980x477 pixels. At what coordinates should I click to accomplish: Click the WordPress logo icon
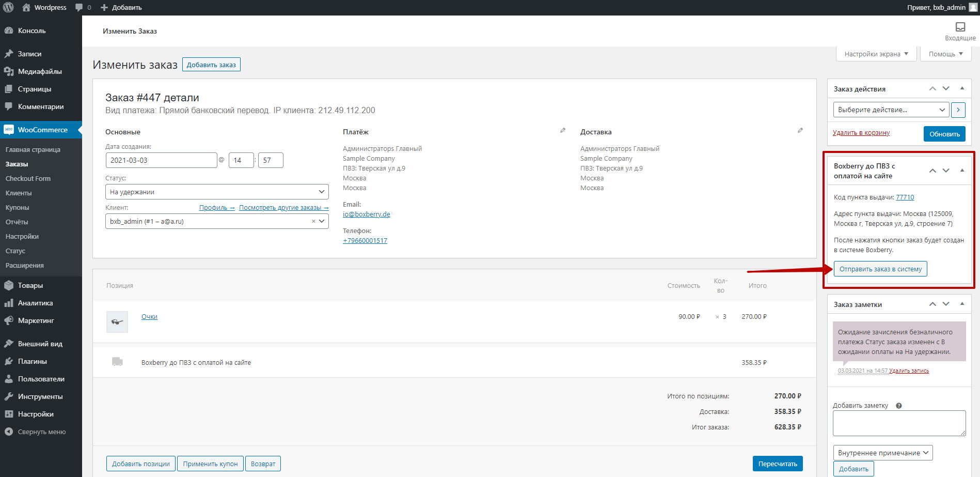8,7
